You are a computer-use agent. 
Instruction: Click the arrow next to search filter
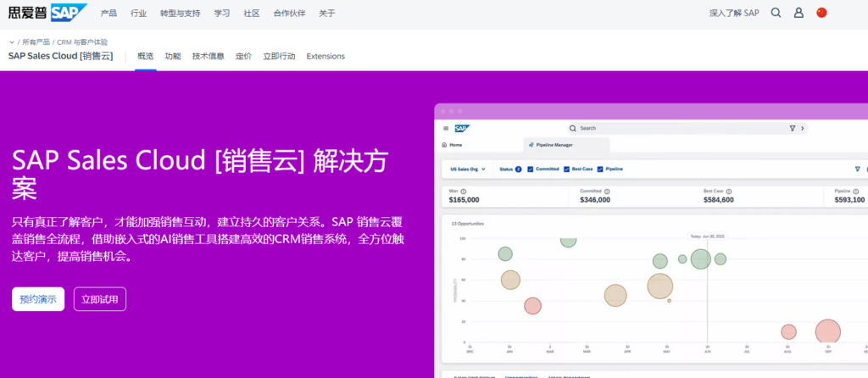pos(802,128)
